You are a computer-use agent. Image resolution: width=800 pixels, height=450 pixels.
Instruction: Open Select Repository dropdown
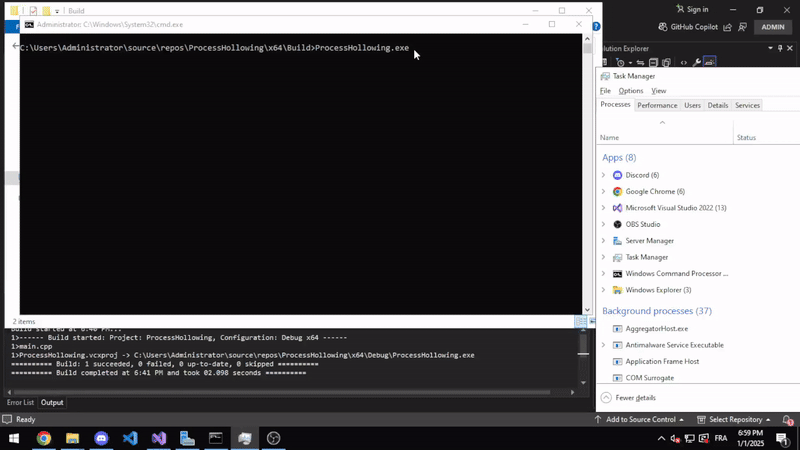(734, 419)
